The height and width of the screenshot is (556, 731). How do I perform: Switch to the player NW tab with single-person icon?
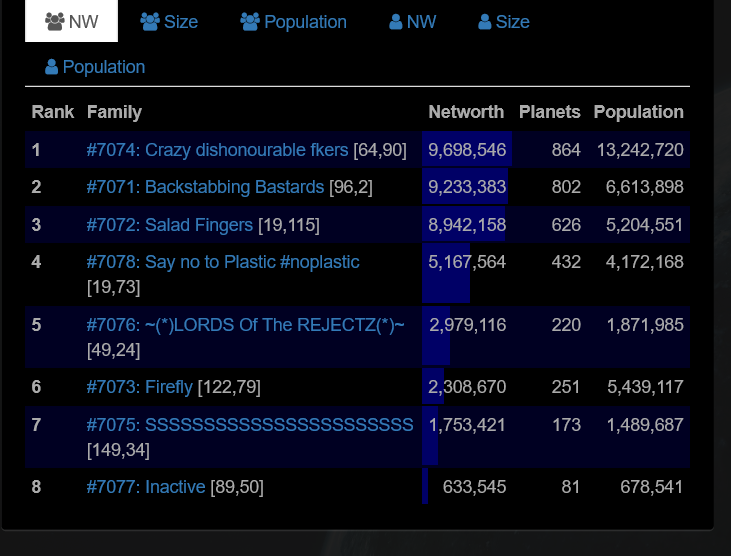(x=412, y=22)
